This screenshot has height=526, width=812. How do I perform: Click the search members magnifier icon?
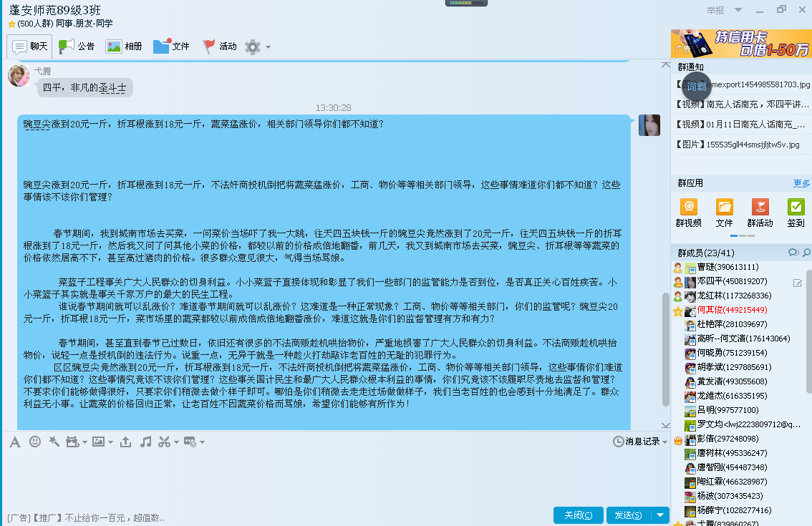click(806, 253)
